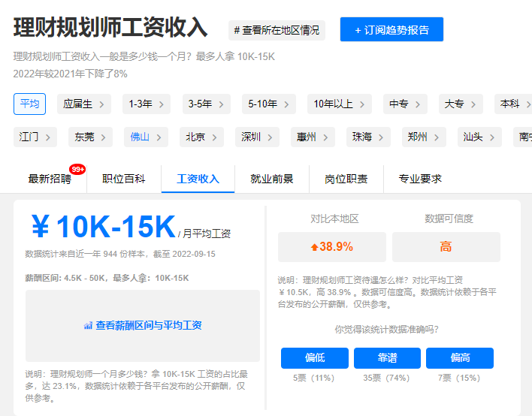This screenshot has width=532, height=416.
Task: Click 查看所在地区情况 link
Action: (x=277, y=30)
